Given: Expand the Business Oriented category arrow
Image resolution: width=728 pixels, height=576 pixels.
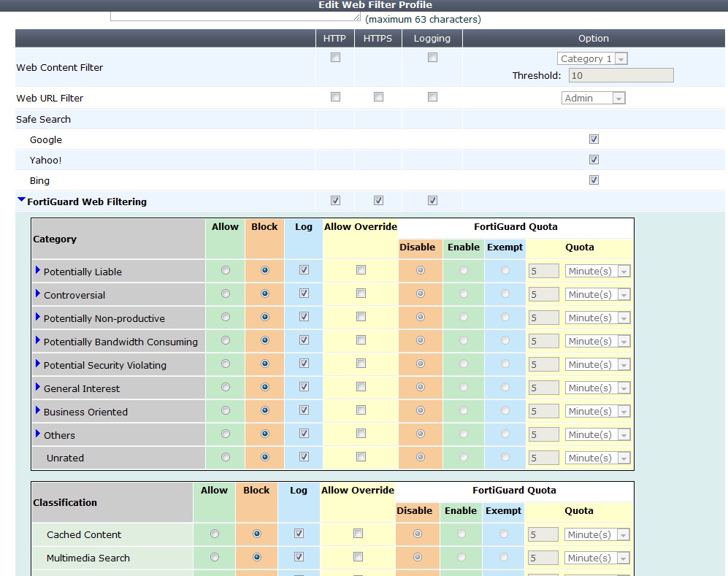Looking at the screenshot, I should click(x=38, y=411).
